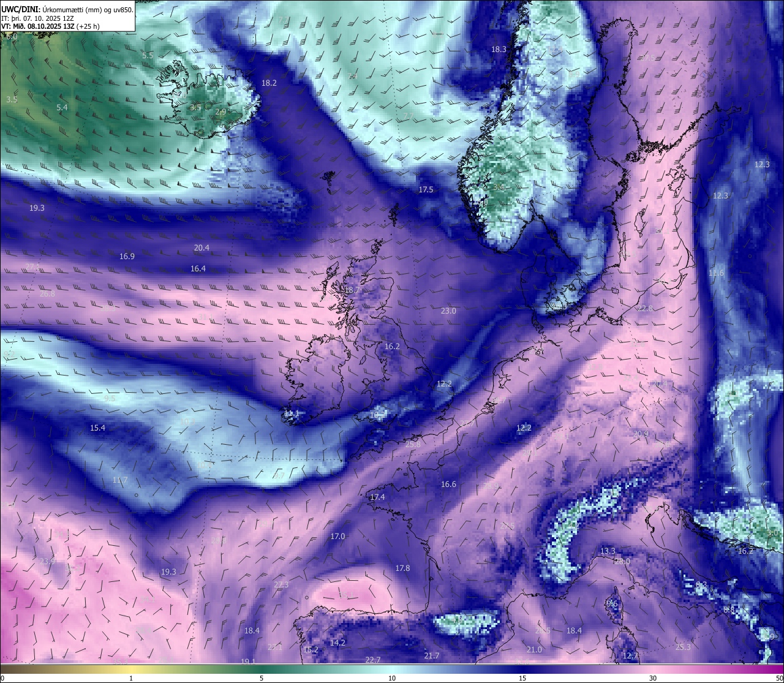Viewport: 784px width, 683px height.
Task: Click the 21.7 value in eastern Spain
Action: pos(432,656)
